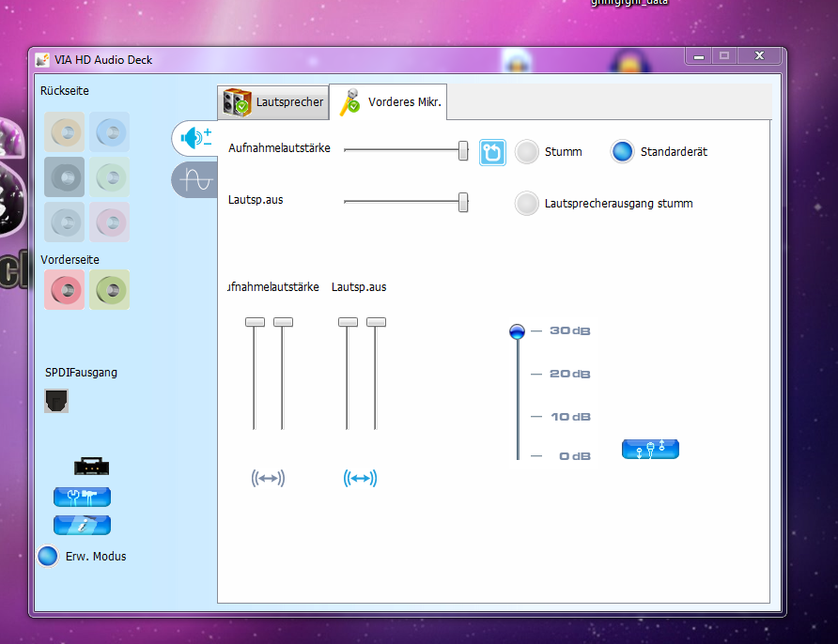Toggle channel link under Aufnahmelautstärke sliders
The image size is (838, 644).
point(268,478)
